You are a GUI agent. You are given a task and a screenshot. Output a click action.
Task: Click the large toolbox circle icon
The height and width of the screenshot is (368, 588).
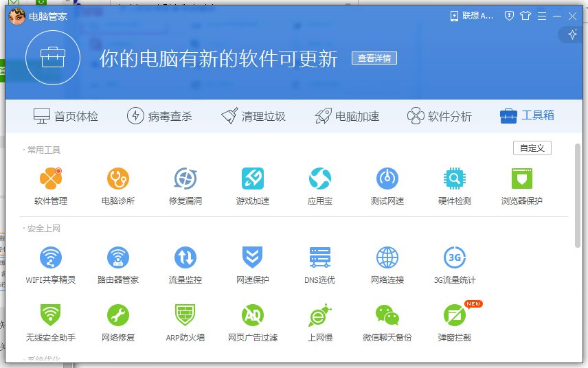point(53,58)
